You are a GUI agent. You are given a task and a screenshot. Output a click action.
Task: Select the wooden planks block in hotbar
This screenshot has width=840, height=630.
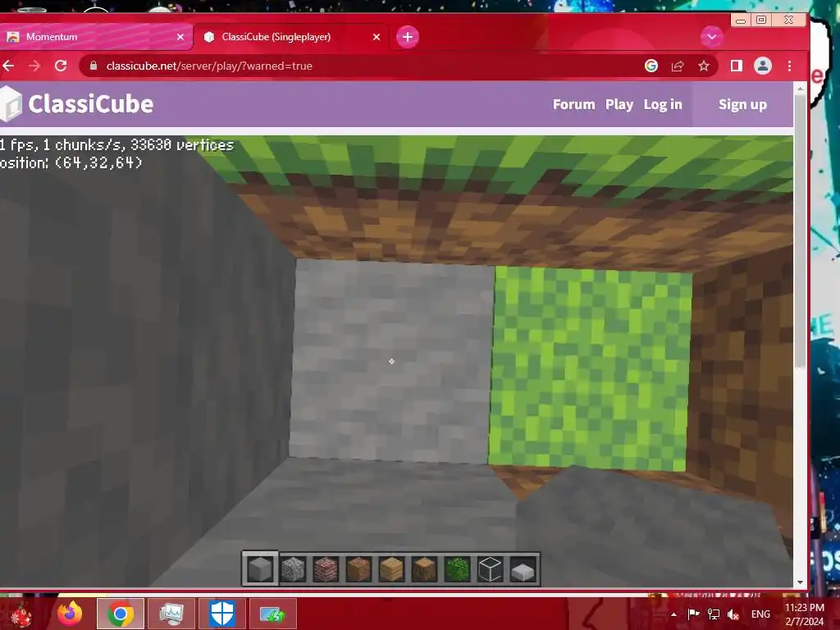391,569
